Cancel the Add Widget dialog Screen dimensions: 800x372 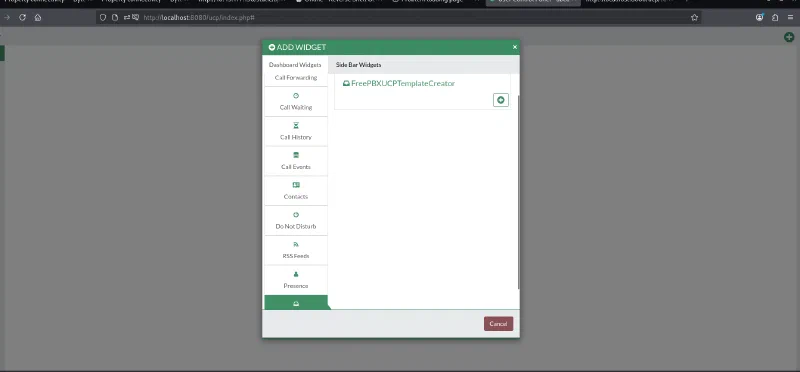pos(498,324)
